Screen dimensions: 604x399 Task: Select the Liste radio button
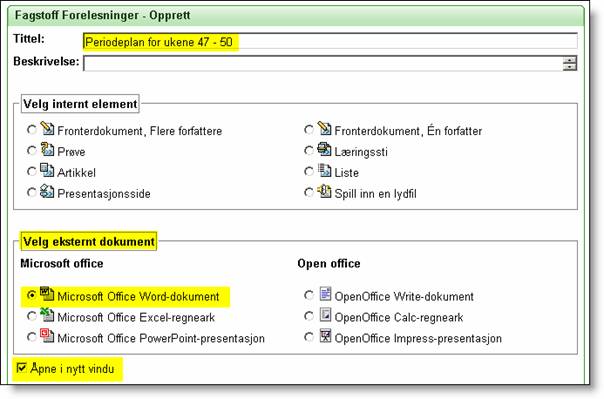point(309,171)
